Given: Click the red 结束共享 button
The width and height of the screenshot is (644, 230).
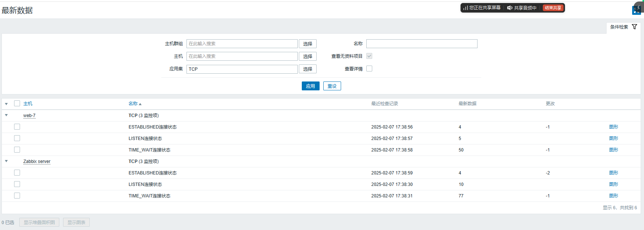Looking at the screenshot, I should click(553, 8).
